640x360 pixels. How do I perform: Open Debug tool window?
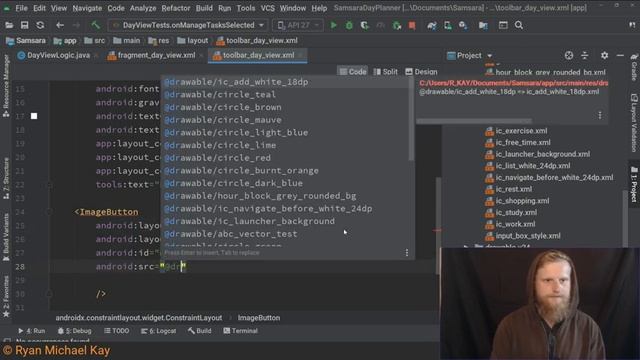click(x=74, y=331)
